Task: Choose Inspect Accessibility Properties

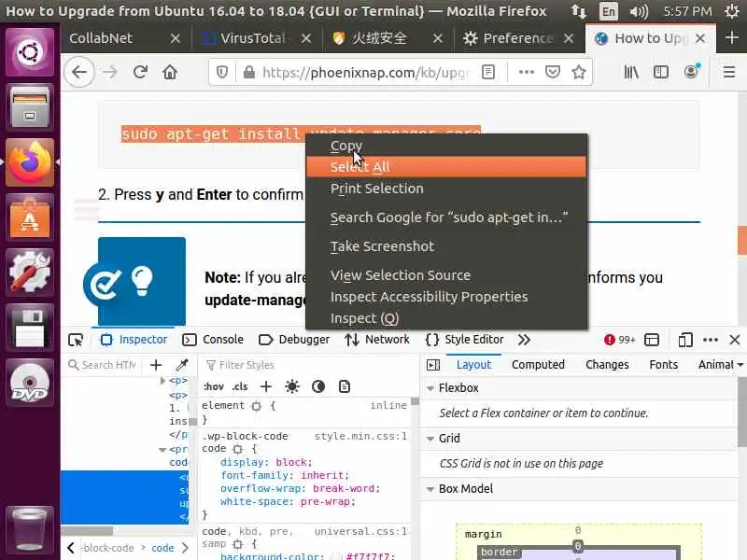Action: click(x=446, y=297)
